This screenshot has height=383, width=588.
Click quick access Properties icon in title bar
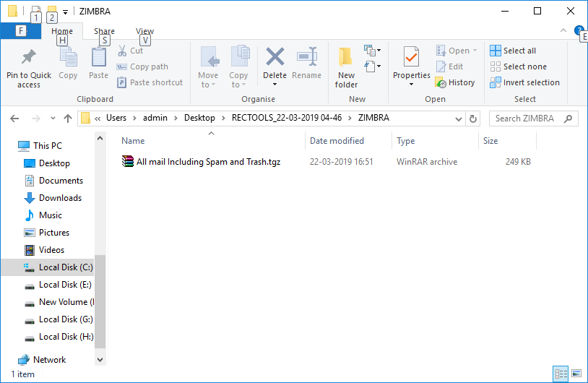36,11
